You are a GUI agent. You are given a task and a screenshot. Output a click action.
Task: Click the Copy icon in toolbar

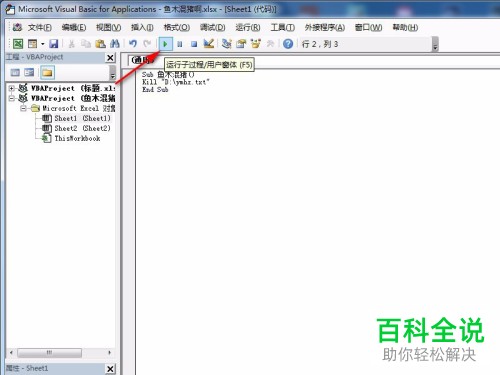(x=86, y=44)
